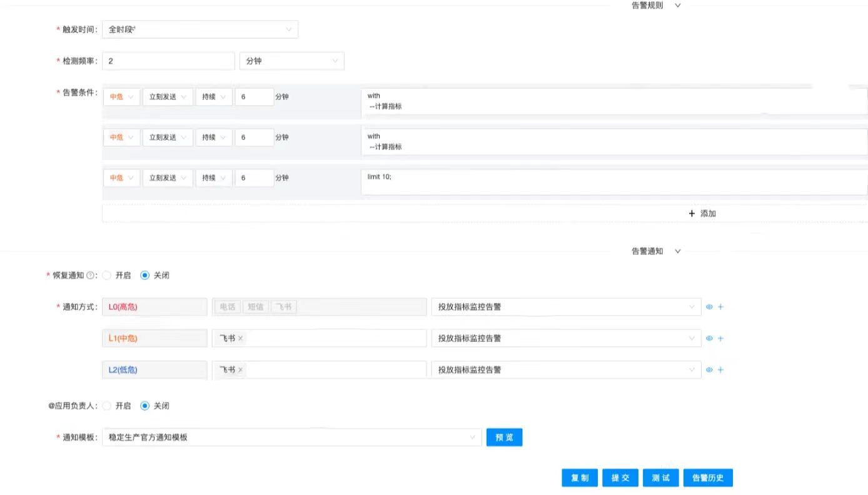Viewport: 868px width, 495px height.
Task: Select 关闭 radio for @应用负责人
Action: pyautogui.click(x=145, y=406)
